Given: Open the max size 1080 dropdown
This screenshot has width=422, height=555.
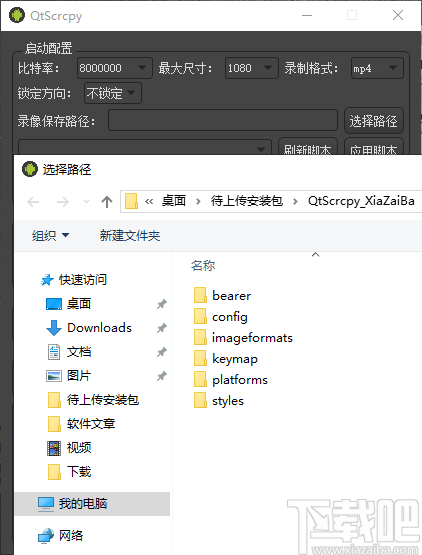Looking at the screenshot, I should pyautogui.click(x=251, y=68).
